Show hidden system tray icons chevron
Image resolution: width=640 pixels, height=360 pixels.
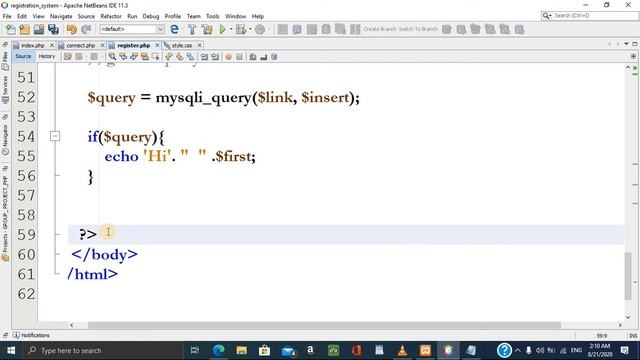518,350
